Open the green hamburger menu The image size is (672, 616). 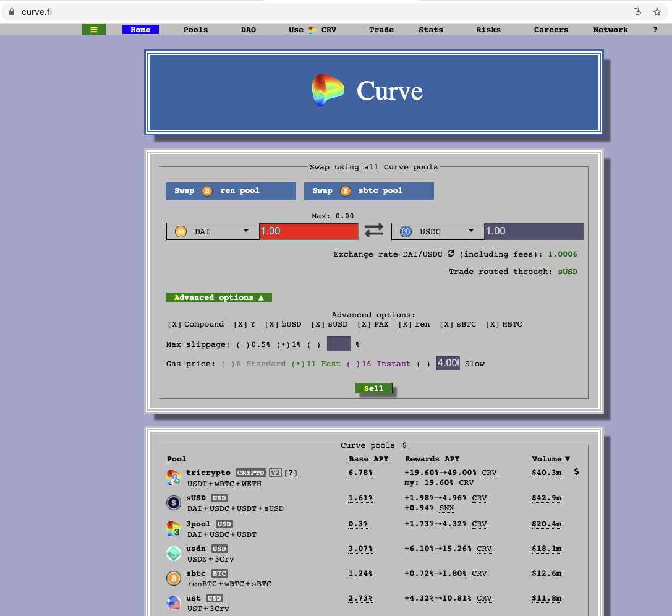93,28
